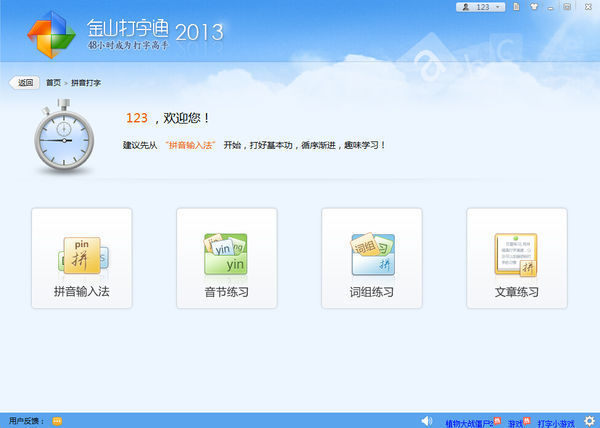Mute sound with the speaker icon
This screenshot has height=428, width=600.
click(x=427, y=421)
